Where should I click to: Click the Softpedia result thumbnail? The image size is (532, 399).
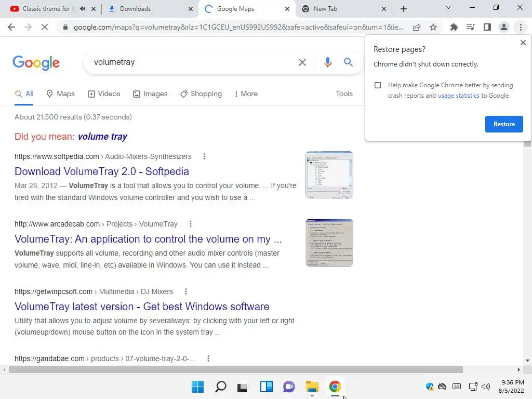(x=329, y=175)
